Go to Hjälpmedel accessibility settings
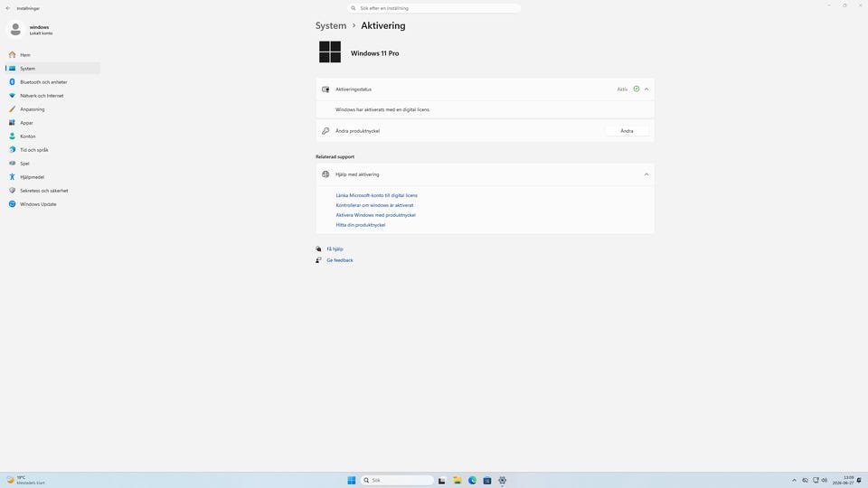Viewport: 868px width, 488px height. click(x=33, y=177)
